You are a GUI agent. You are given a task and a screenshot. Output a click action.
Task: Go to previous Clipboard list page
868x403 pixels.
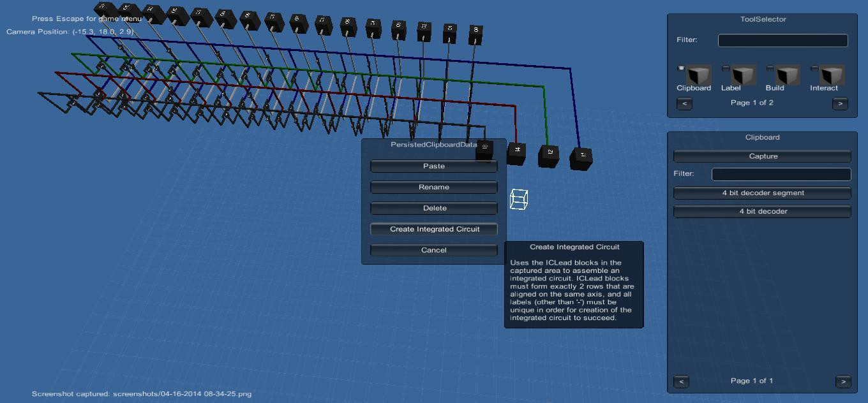pyautogui.click(x=682, y=381)
